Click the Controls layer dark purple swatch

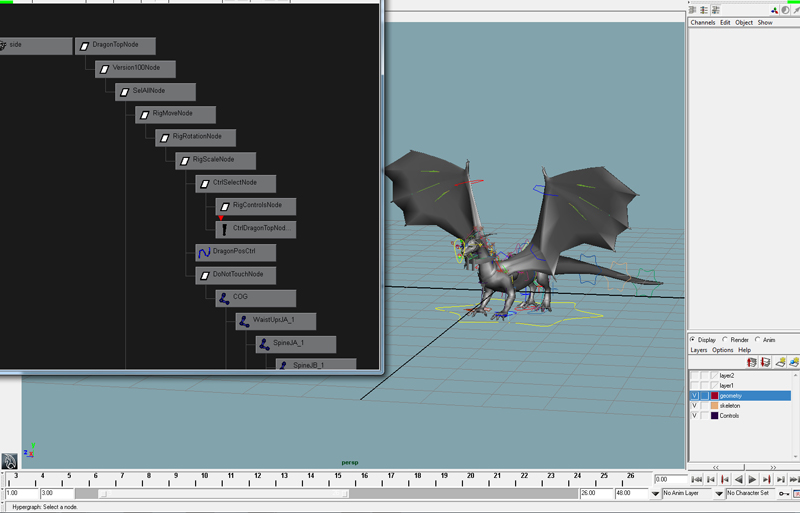coord(714,416)
